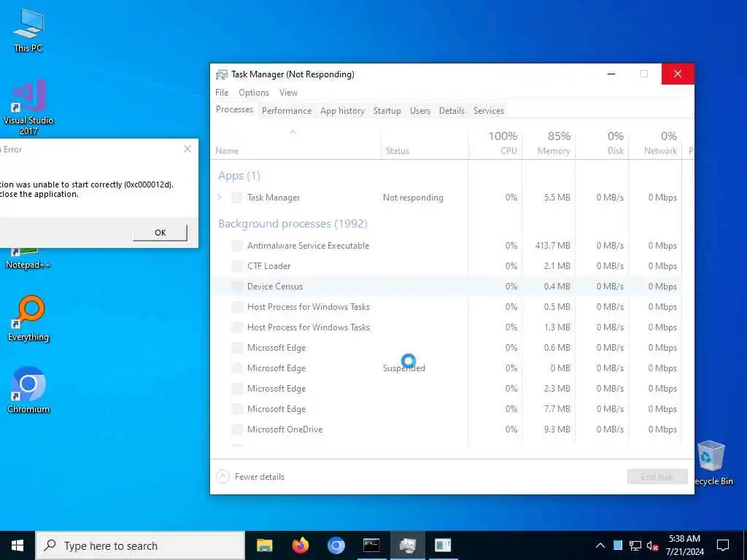
Task: Sort by the CPU column header
Action: click(495, 145)
